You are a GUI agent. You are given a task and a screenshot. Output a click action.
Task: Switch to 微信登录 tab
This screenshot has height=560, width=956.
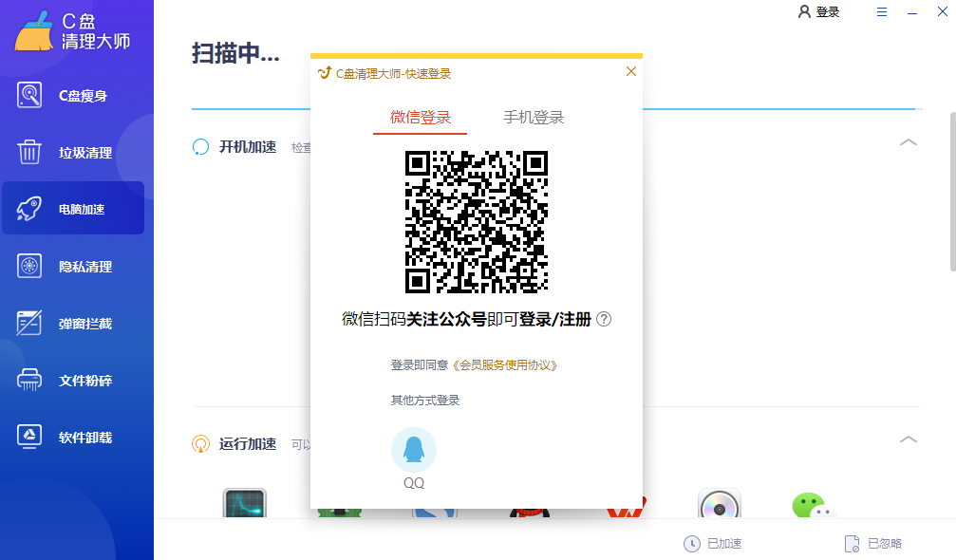420,118
